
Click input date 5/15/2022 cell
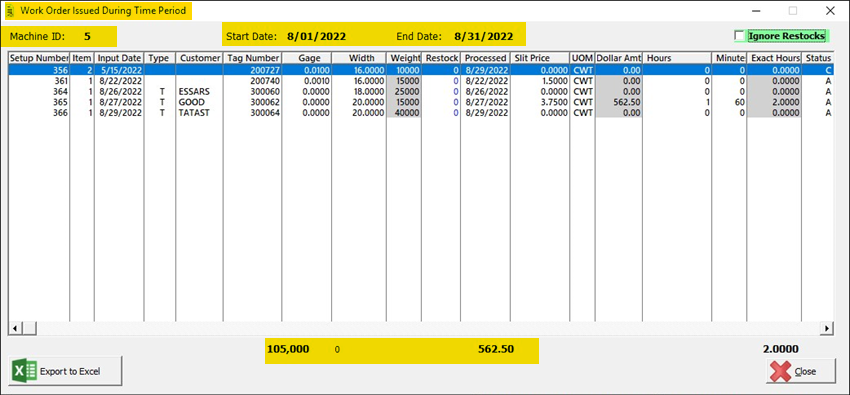click(119, 70)
